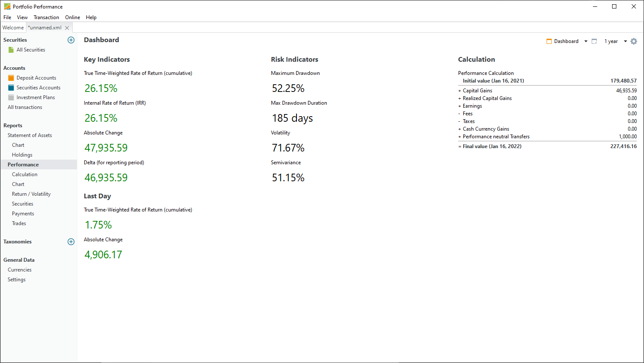Click the gray Investment Plans icon
The width and height of the screenshot is (644, 363).
pos(11,97)
